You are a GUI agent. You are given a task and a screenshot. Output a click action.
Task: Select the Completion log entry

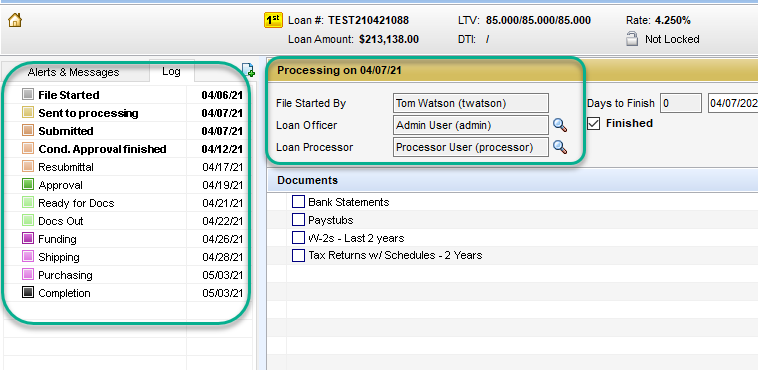click(128, 293)
